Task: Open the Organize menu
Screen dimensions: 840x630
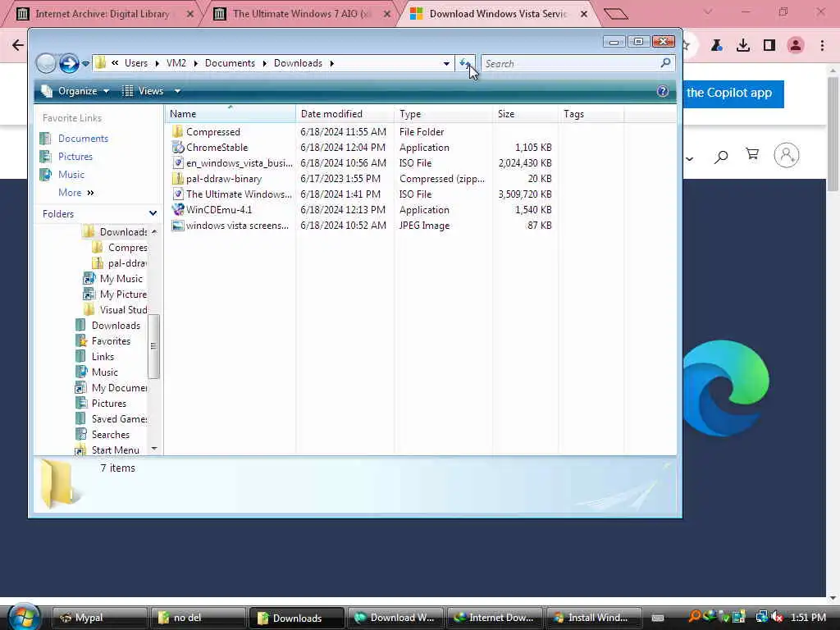Action: point(75,91)
